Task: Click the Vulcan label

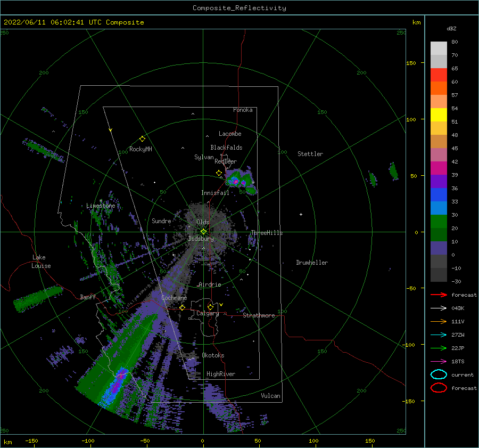Action: click(x=270, y=396)
